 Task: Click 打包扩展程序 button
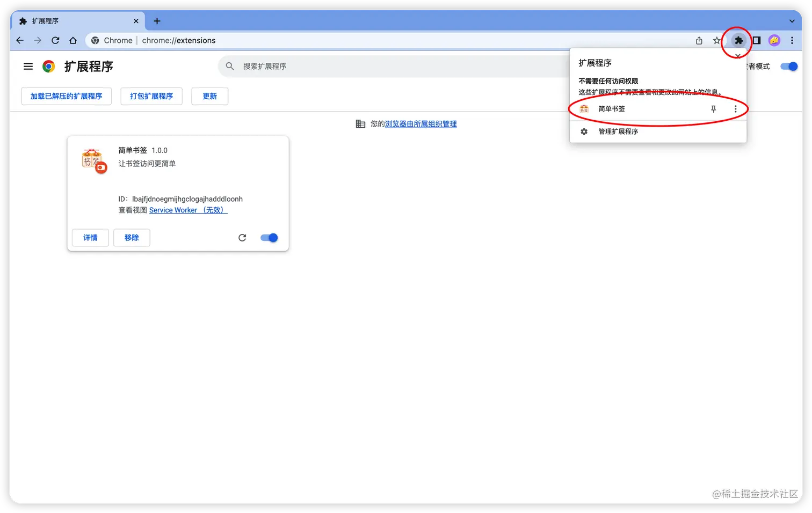tap(151, 96)
